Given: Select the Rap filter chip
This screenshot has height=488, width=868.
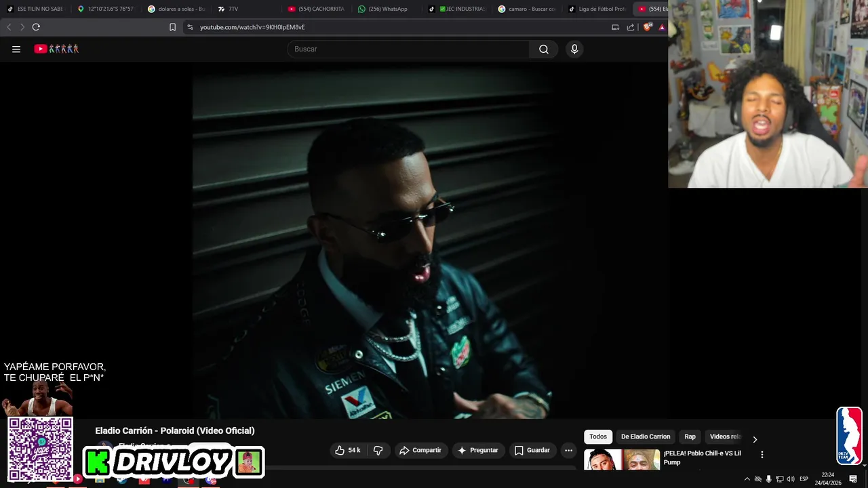Looking at the screenshot, I should [x=690, y=436].
